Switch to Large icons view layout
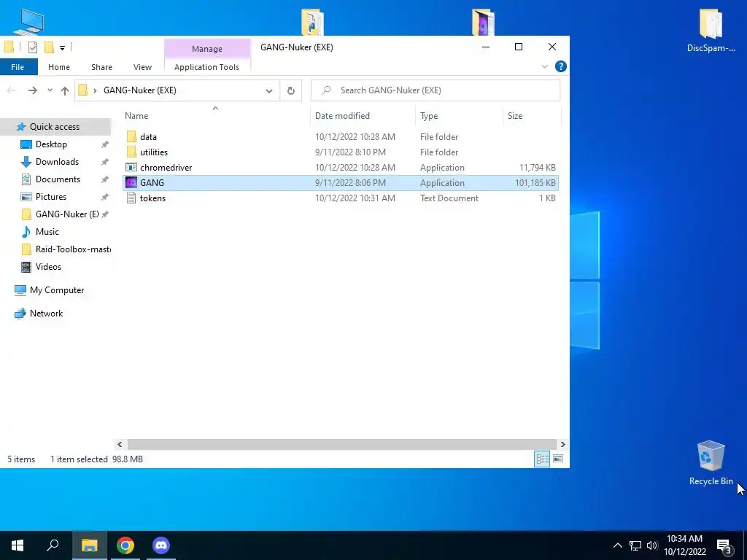The width and height of the screenshot is (747, 560). [x=558, y=459]
